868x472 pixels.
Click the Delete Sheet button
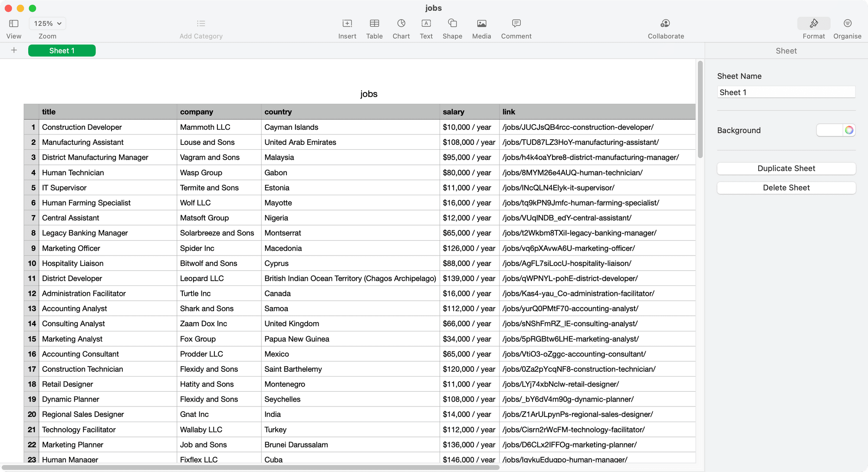[786, 188]
